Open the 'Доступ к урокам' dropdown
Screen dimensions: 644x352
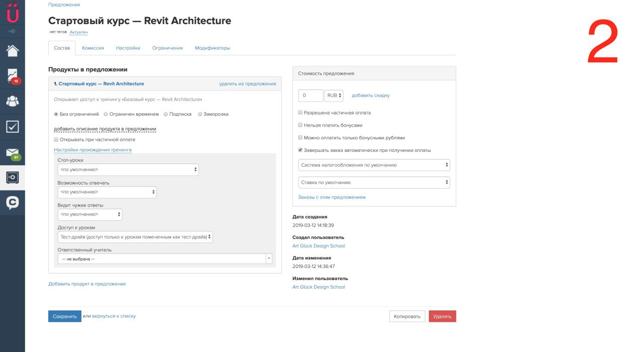tap(135, 236)
